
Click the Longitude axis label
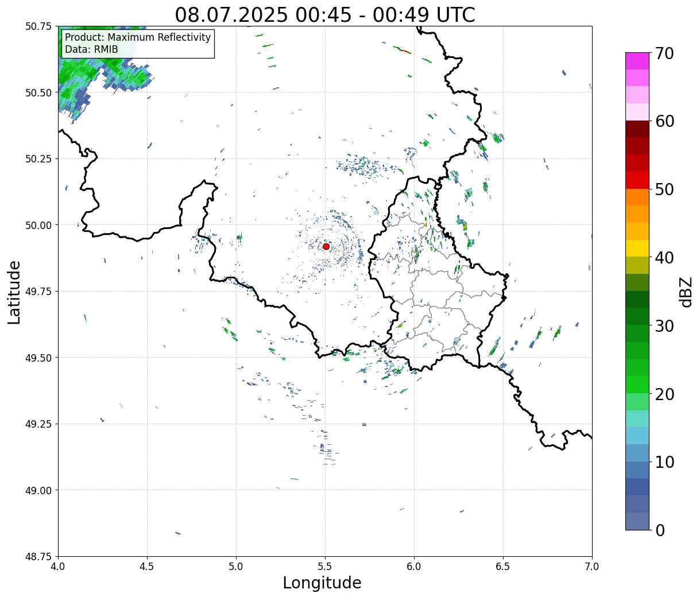point(322,583)
